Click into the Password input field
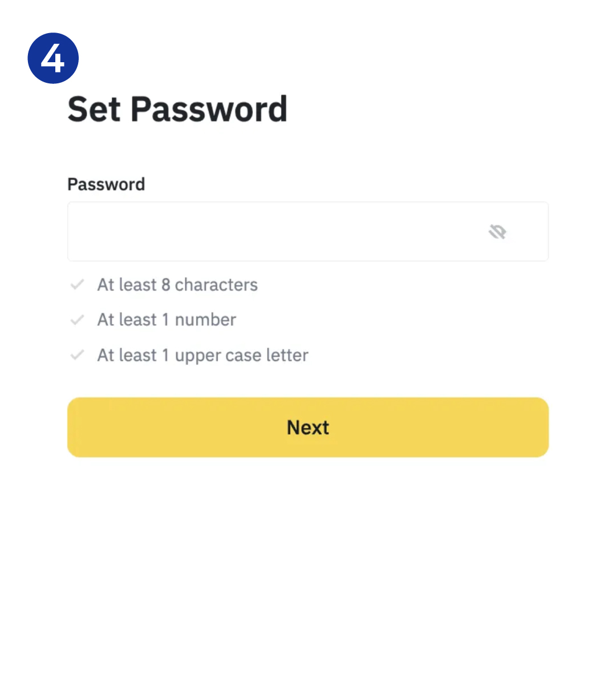This screenshot has width=616, height=685. 274,232
